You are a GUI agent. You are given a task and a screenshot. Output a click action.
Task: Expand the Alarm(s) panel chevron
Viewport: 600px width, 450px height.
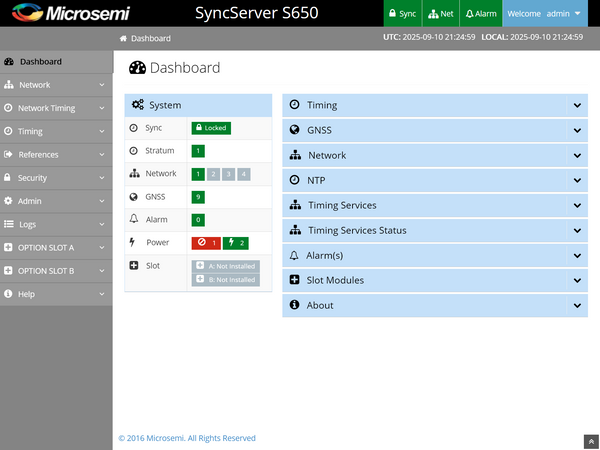577,256
